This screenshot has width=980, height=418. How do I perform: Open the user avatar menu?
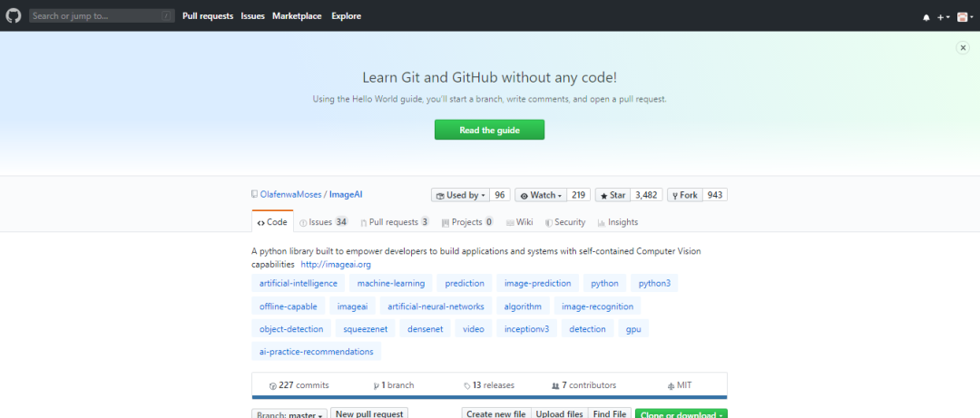tap(965, 17)
